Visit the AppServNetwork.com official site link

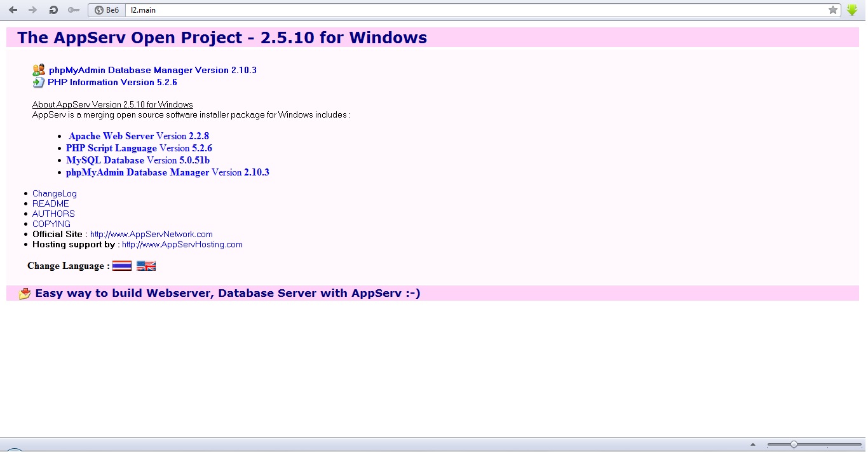[x=151, y=234]
